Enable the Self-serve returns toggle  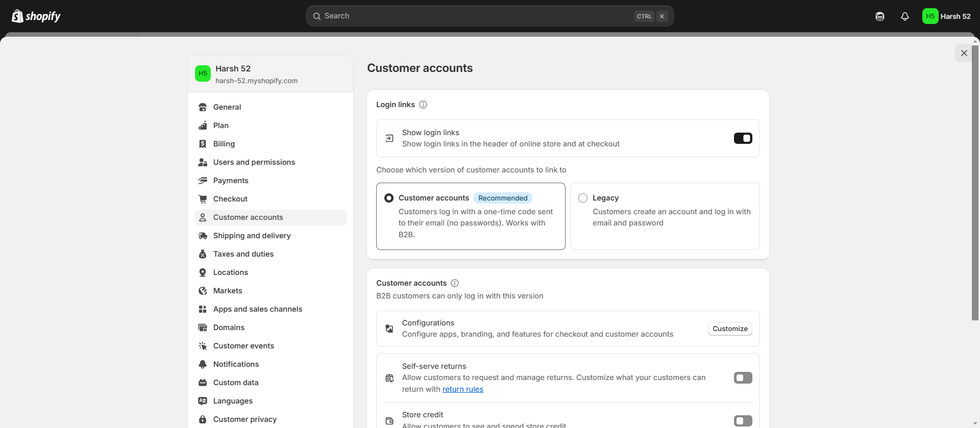tap(743, 378)
